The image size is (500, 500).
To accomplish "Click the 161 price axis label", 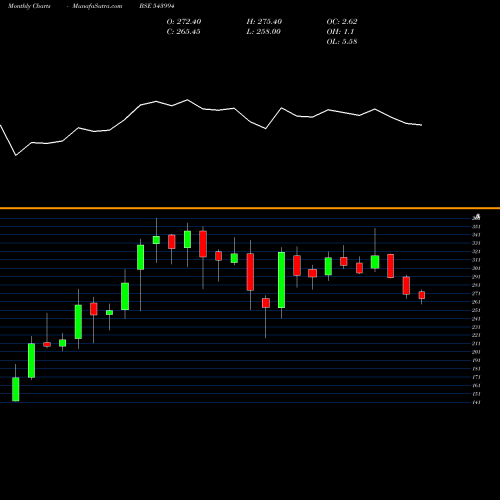I will 476,385.
